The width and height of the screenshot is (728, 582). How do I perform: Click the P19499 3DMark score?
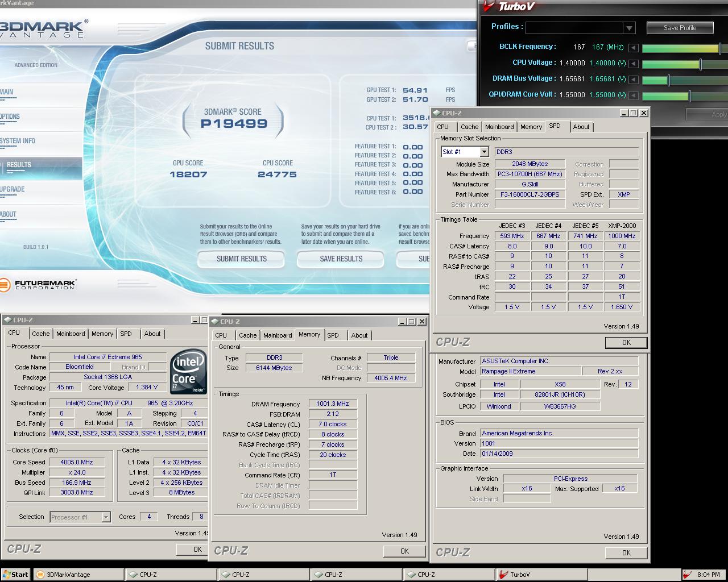(x=234, y=124)
